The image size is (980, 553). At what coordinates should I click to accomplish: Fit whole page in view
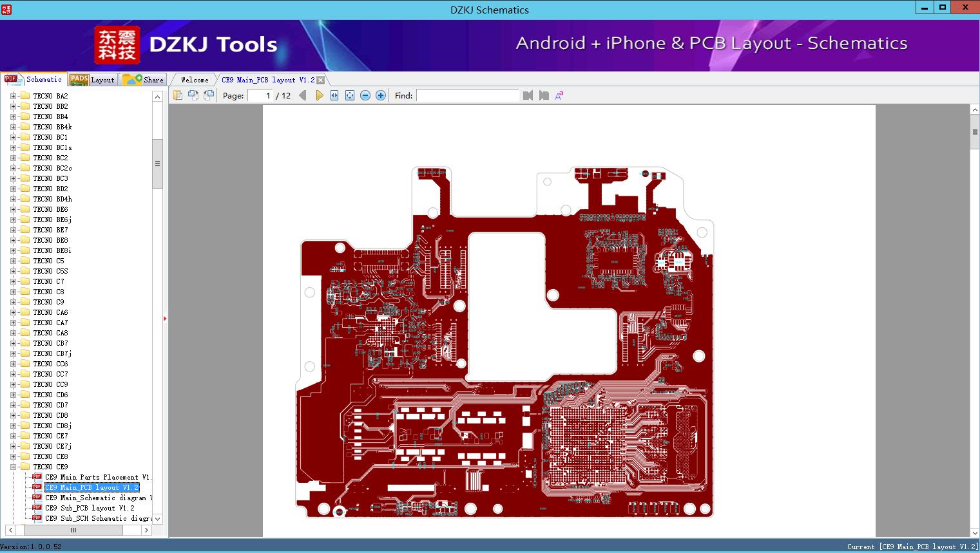(x=350, y=95)
